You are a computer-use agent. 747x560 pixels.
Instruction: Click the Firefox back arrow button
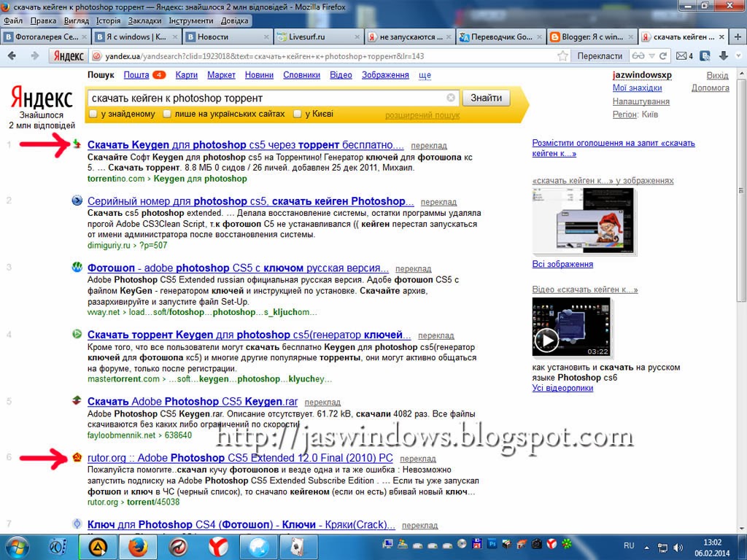tap(12, 56)
